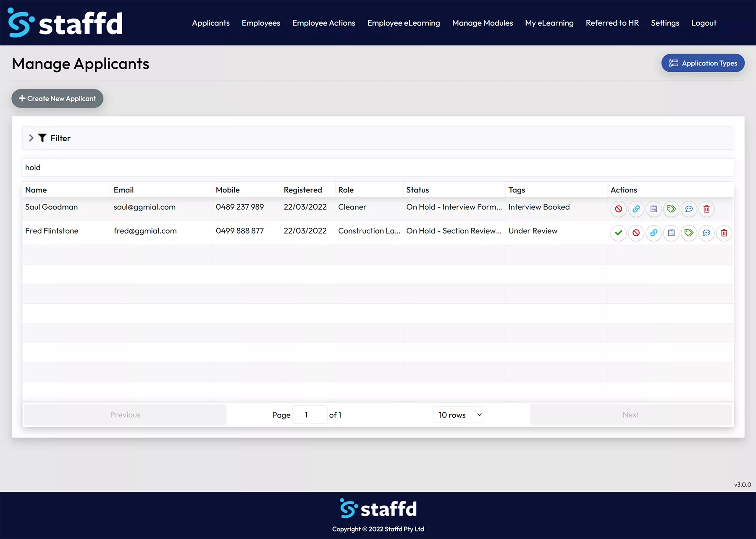756x539 pixels.
Task: Go to My eLearning
Action: pyautogui.click(x=549, y=23)
